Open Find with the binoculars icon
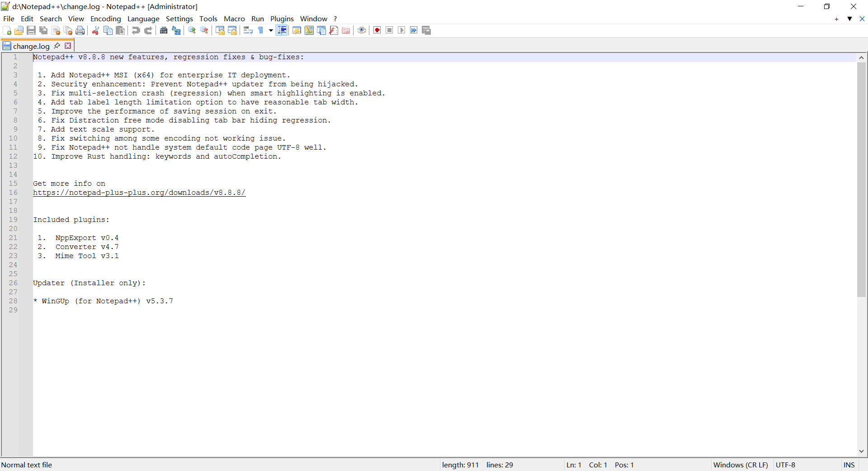This screenshot has height=471, width=868. [164, 30]
